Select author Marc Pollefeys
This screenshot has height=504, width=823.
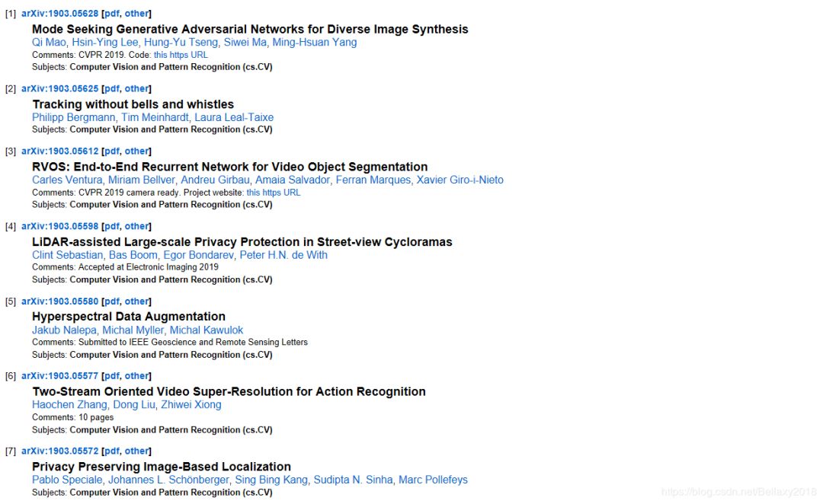[x=433, y=480]
